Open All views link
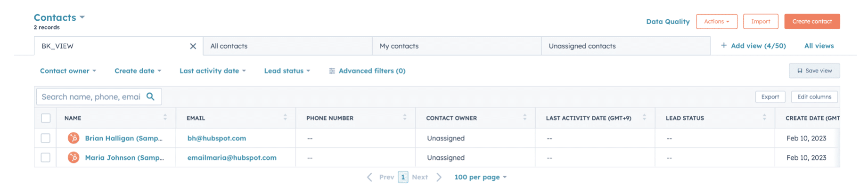The width and height of the screenshot is (868, 194). coord(819,46)
